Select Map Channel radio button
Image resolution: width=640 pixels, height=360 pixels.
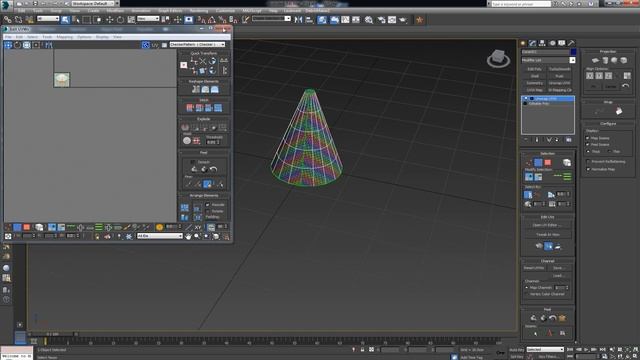[x=527, y=288]
